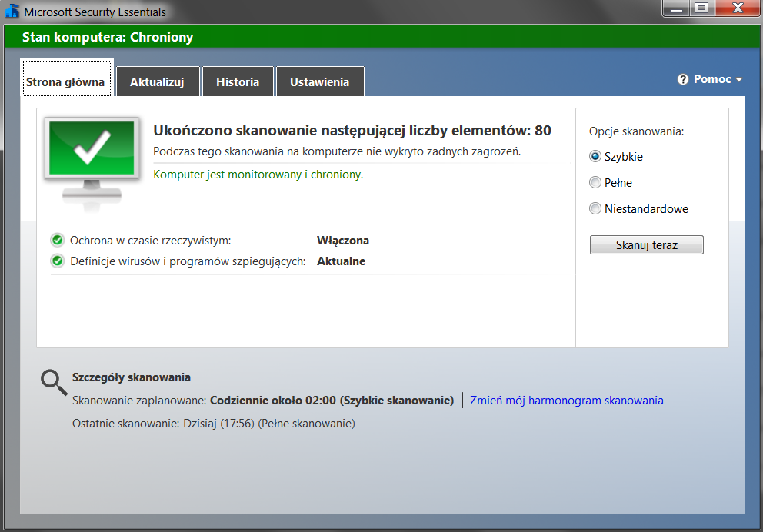
Task: Click the Codziennie około 02:00 schedule text
Action: 332,401
